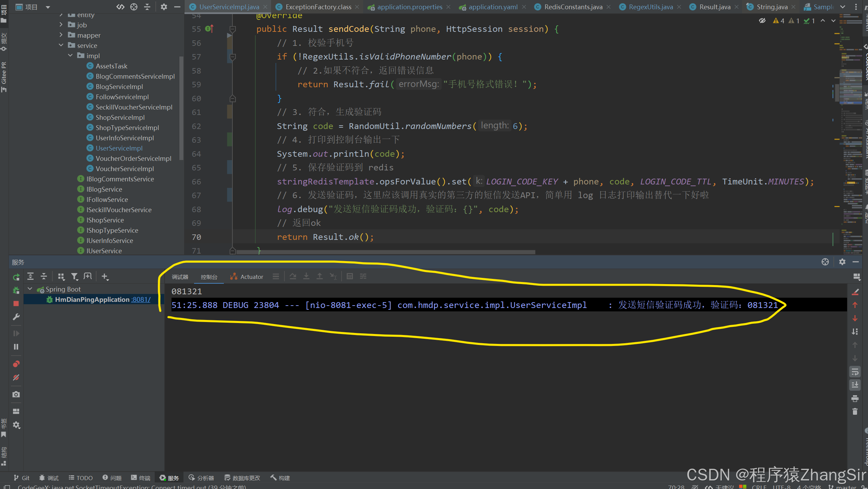Toggle soft-wrap in console output
This screenshot has height=489, width=868.
855,372
